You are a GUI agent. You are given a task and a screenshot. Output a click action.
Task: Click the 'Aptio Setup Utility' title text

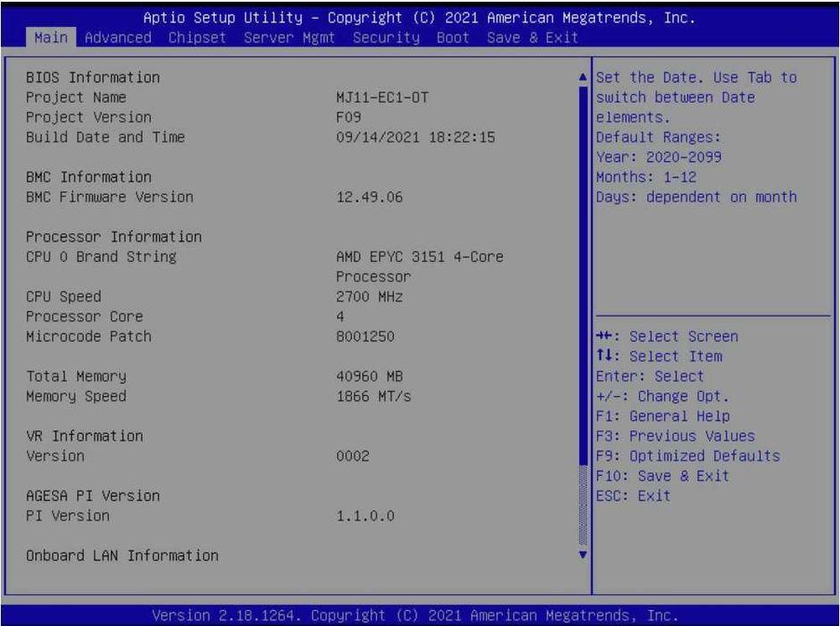223,18
